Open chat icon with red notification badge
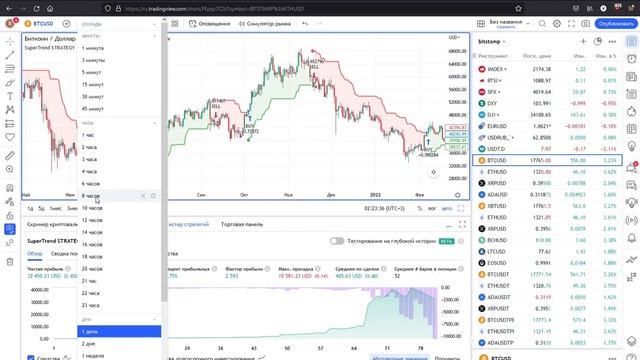Viewport: 640px width, 360px height. click(631, 167)
